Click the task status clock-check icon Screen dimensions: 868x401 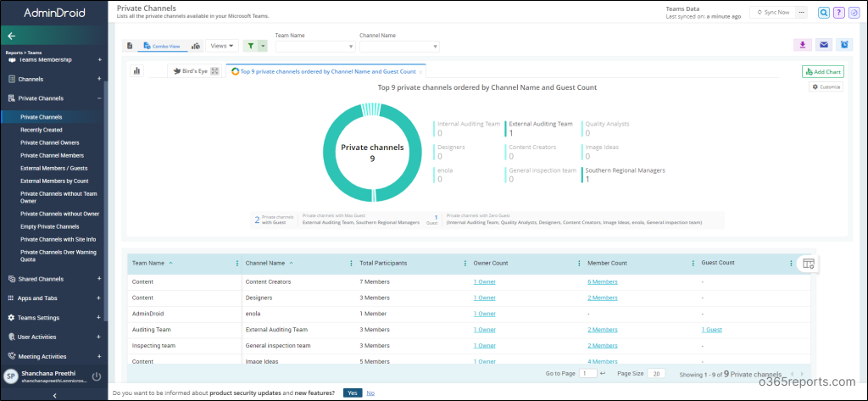coord(854,12)
